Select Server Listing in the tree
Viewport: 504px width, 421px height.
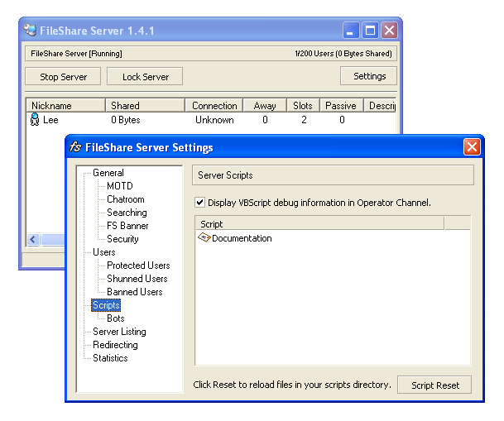coord(119,332)
